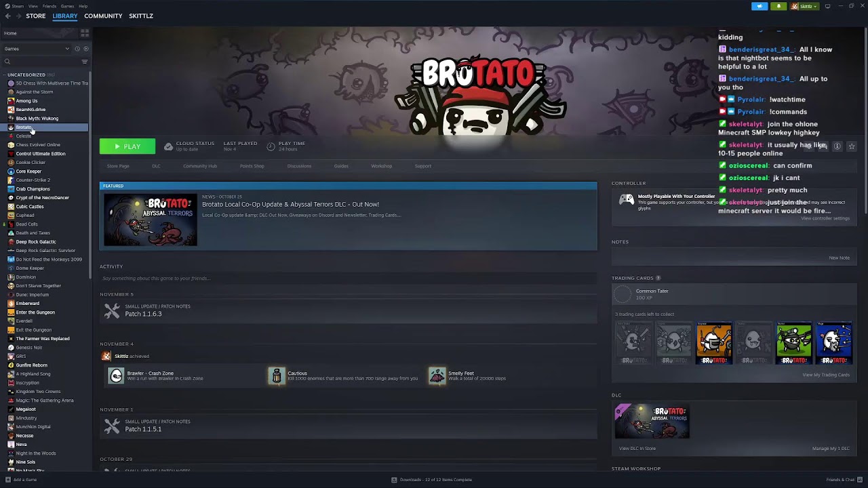Add Brotato to favorites star
The image size is (868, 488).
pyautogui.click(x=852, y=146)
